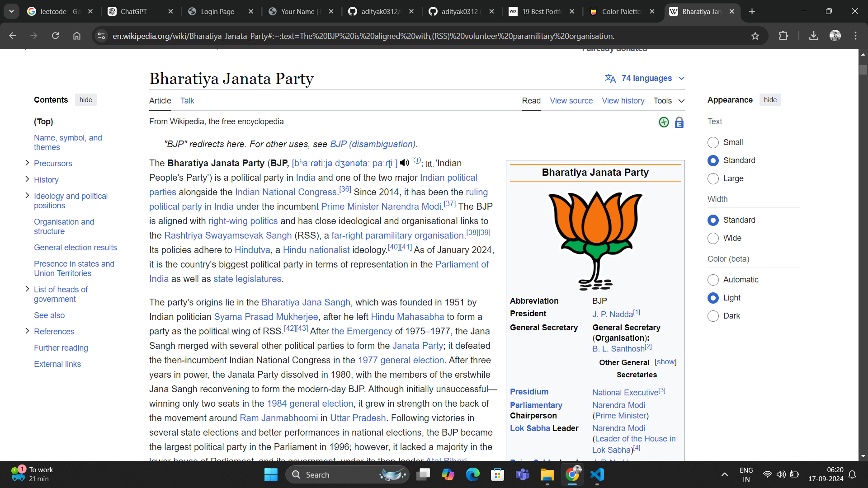Select Automatic color mode

click(713, 280)
